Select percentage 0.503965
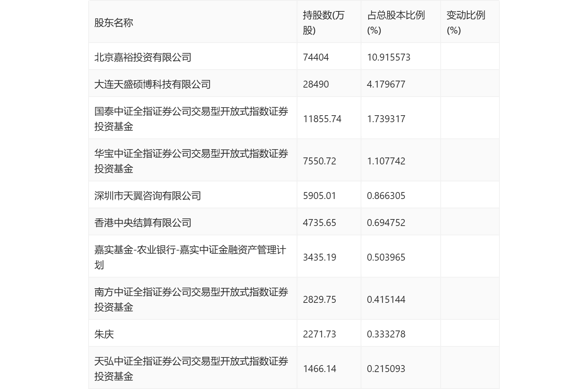This screenshot has width=588, height=389. tap(386, 257)
